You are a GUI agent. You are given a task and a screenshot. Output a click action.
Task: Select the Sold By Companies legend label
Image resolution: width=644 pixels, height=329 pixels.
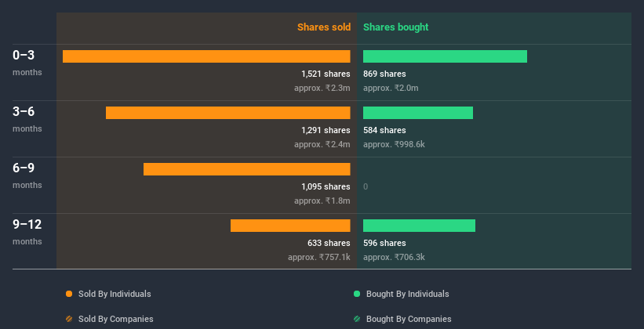[x=116, y=319]
